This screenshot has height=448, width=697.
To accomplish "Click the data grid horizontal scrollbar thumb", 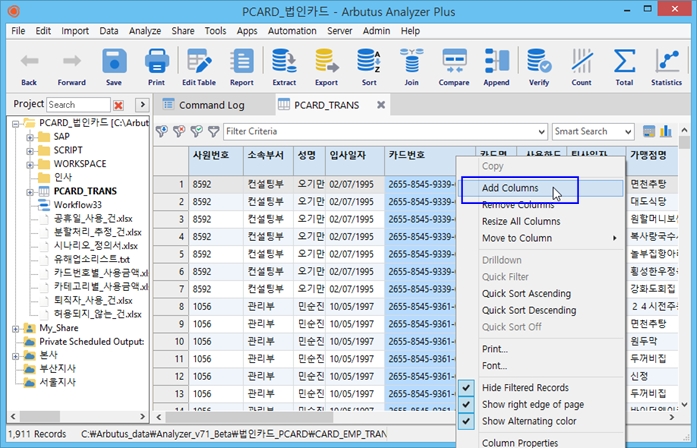I will pyautogui.click(x=249, y=417).
